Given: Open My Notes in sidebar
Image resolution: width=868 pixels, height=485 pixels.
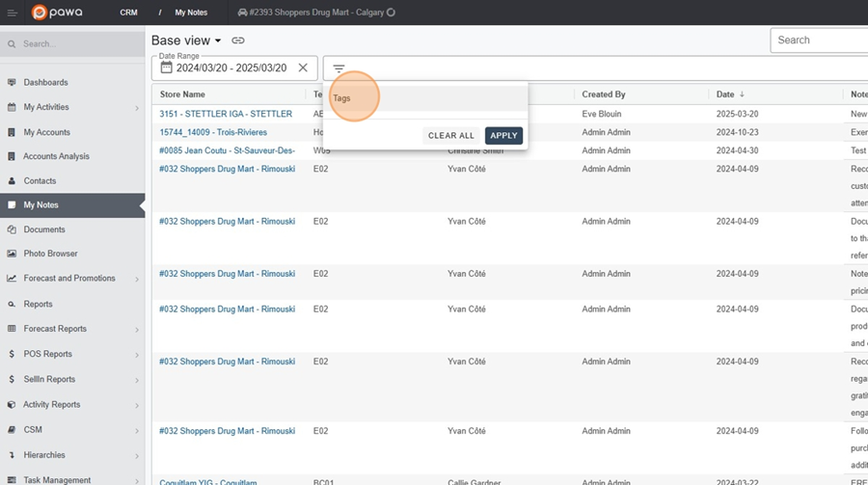Looking at the screenshot, I should 72,204.
